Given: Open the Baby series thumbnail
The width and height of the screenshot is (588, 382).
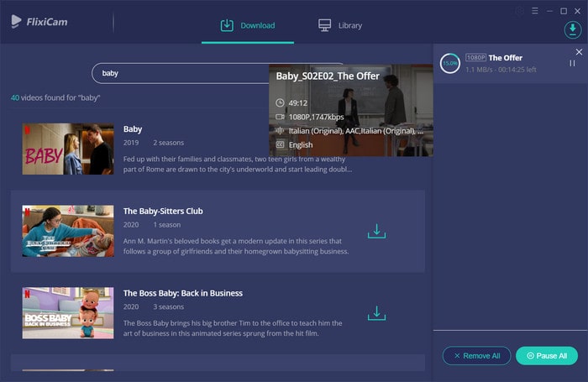Looking at the screenshot, I should point(68,149).
